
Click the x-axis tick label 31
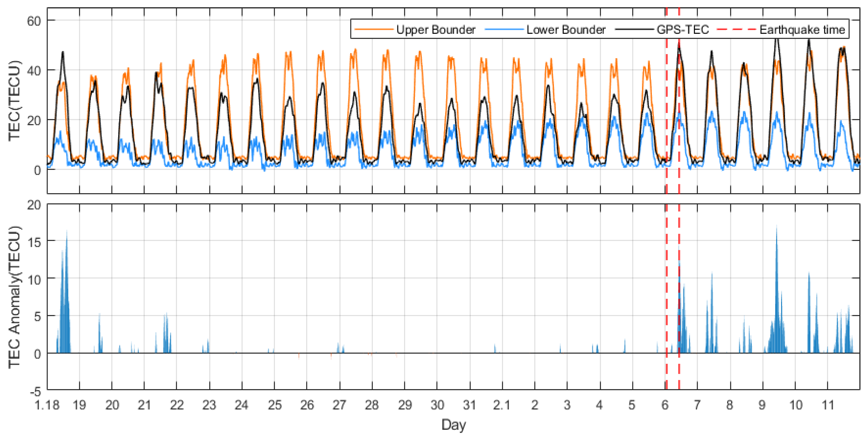pos(469,405)
